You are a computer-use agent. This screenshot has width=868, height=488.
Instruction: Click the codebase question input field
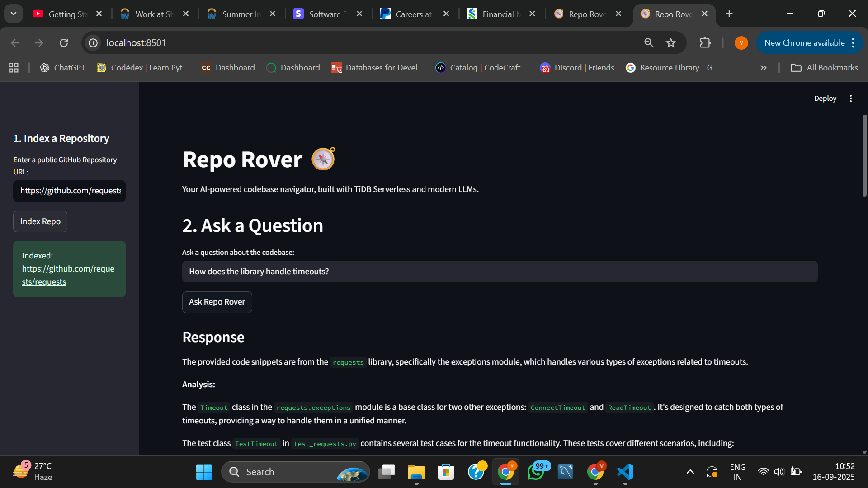(x=500, y=272)
